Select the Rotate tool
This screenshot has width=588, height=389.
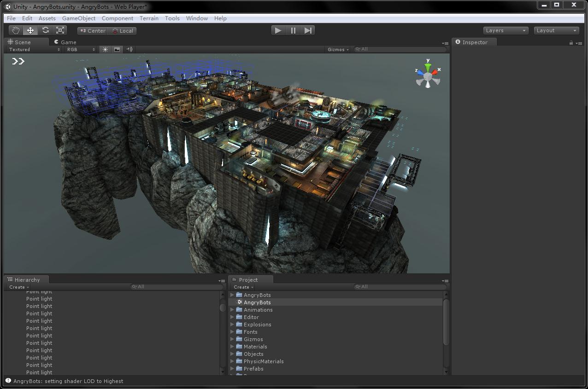[x=45, y=30]
